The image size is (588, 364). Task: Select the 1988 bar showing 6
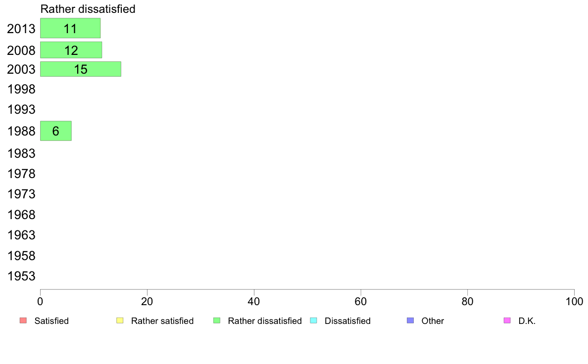pyautogui.click(x=56, y=131)
